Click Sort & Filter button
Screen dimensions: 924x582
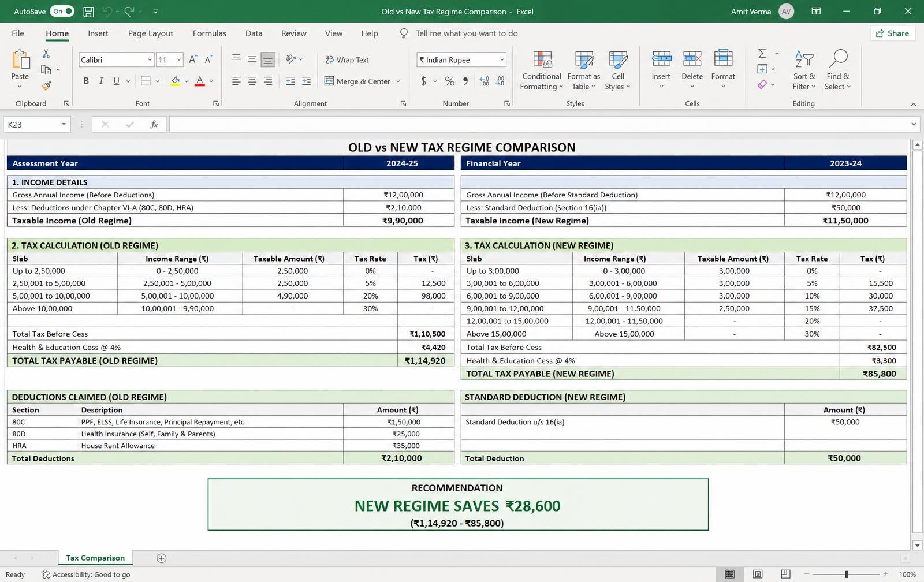[x=804, y=70]
